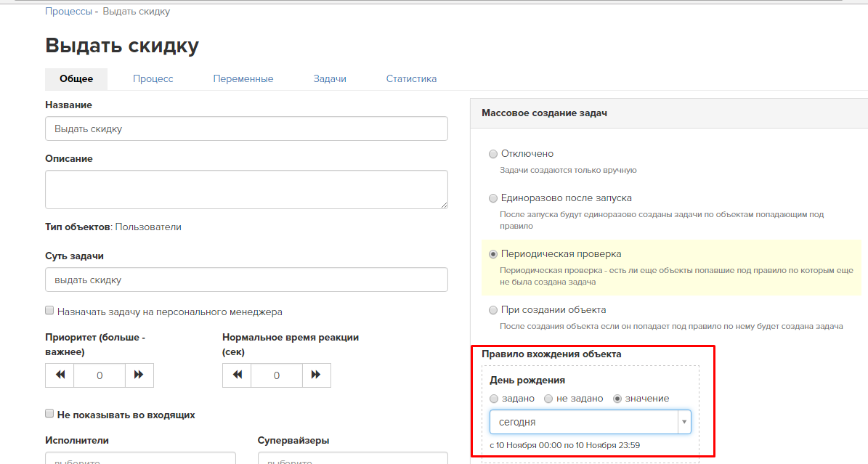
Task: Enable 'Назначать задачу на персонального менеджера' checkbox
Action: tap(49, 311)
